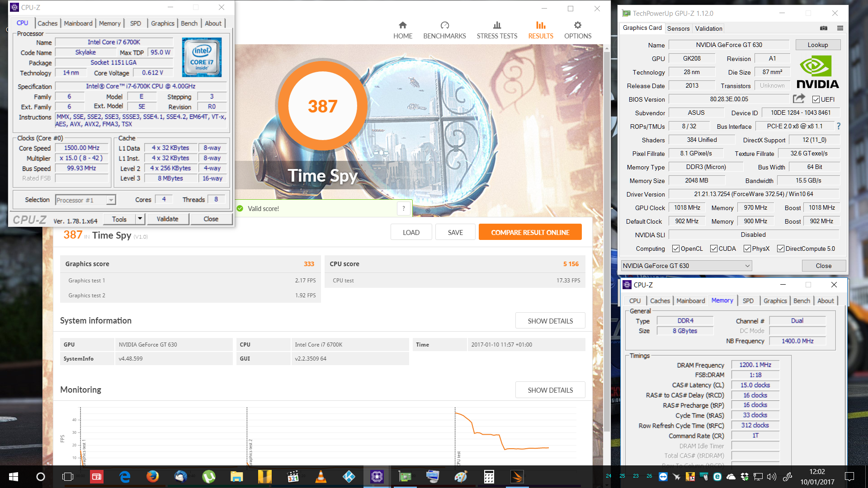Switch to the Sensors tab in GPU-Z
868x488 pixels.
click(679, 28)
